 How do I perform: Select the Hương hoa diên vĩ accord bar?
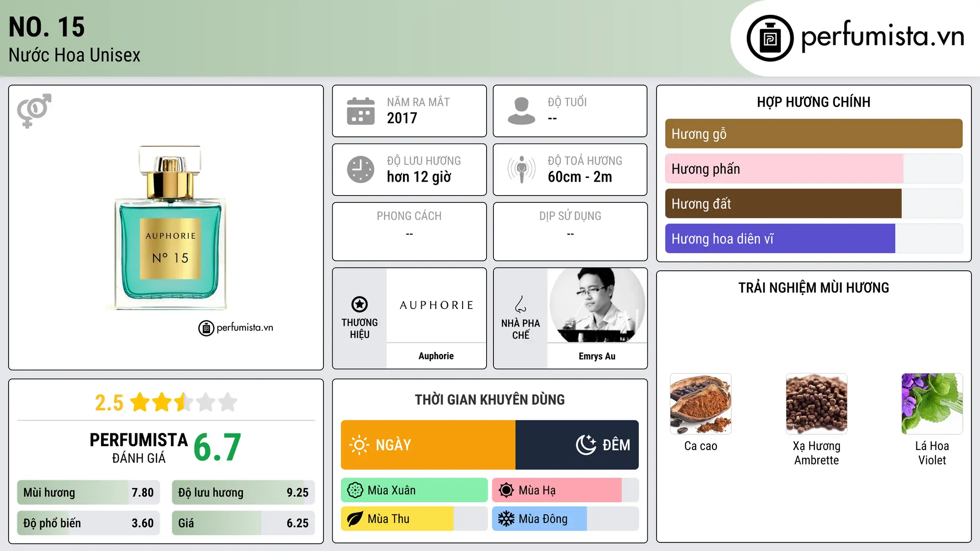pos(813,239)
